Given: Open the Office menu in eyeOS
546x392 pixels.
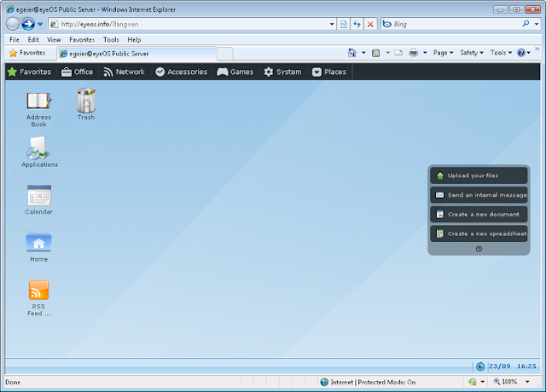Looking at the screenshot, I should pyautogui.click(x=78, y=72).
